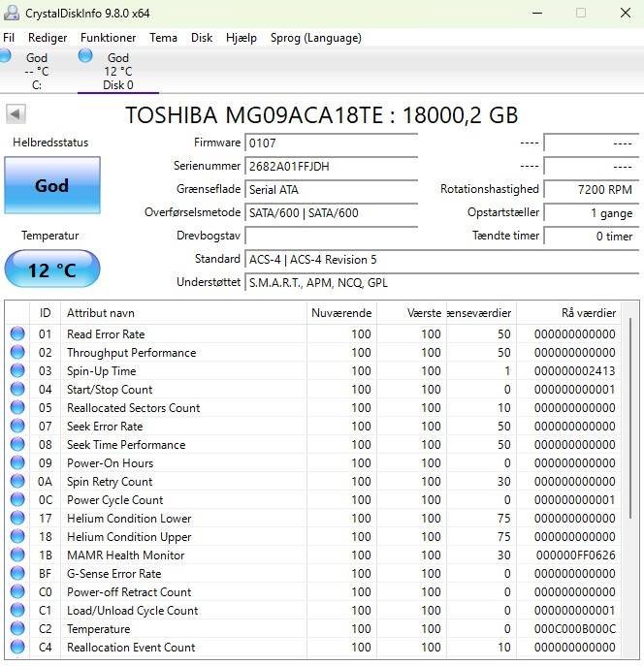Click the status orb next to Temperature attribute

coord(17,629)
